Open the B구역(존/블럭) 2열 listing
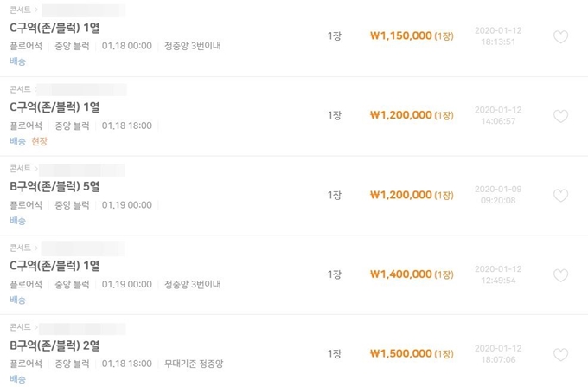The height and width of the screenshot is (387, 588). point(54,345)
